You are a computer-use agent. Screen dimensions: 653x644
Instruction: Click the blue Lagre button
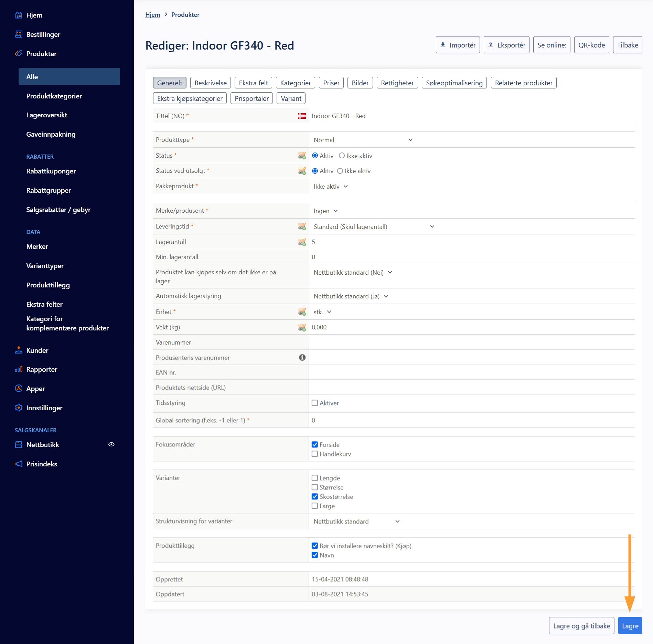[630, 626]
